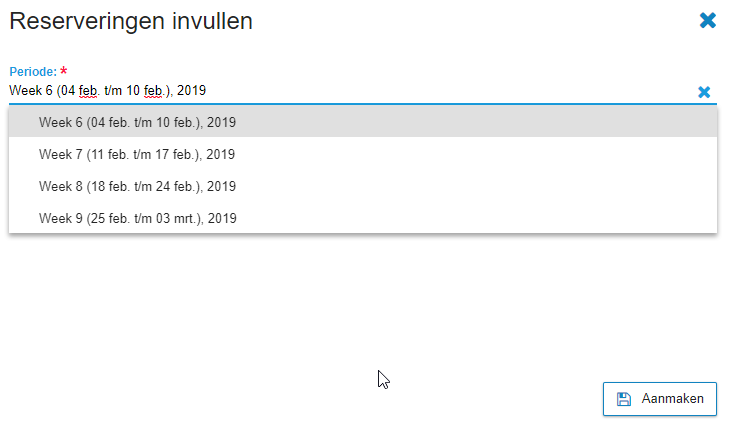Click the red required asterisk beside Periode
734x425 pixels.
point(64,71)
